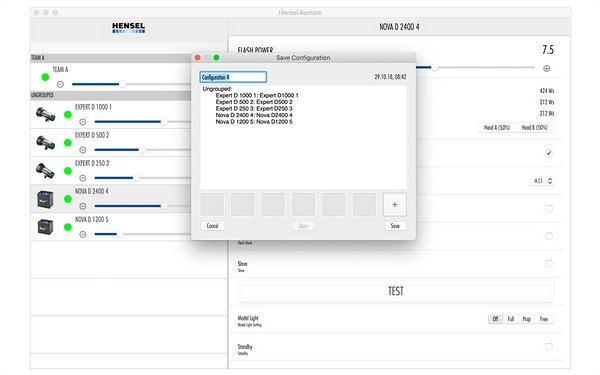This screenshot has height=375, width=600.
Task: Tick the checkbox just below the H.C1 selector
Action: click(549, 209)
